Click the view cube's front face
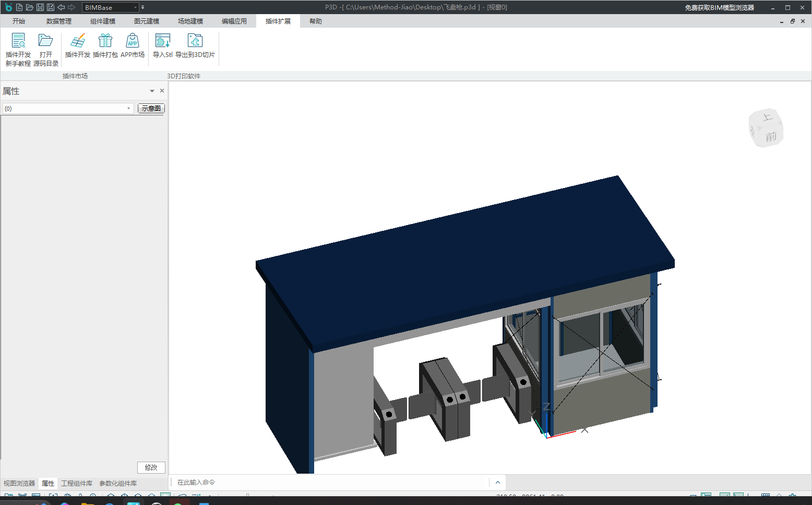Screen dimensions: 812x505 (771, 137)
